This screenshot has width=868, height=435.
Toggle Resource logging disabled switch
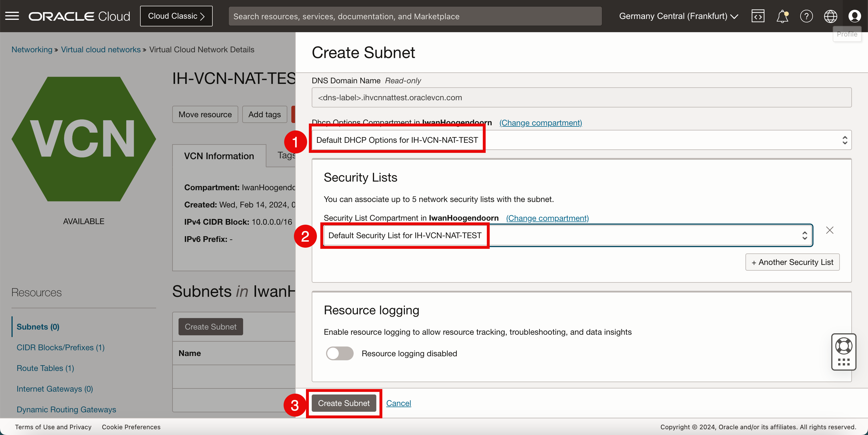click(339, 353)
